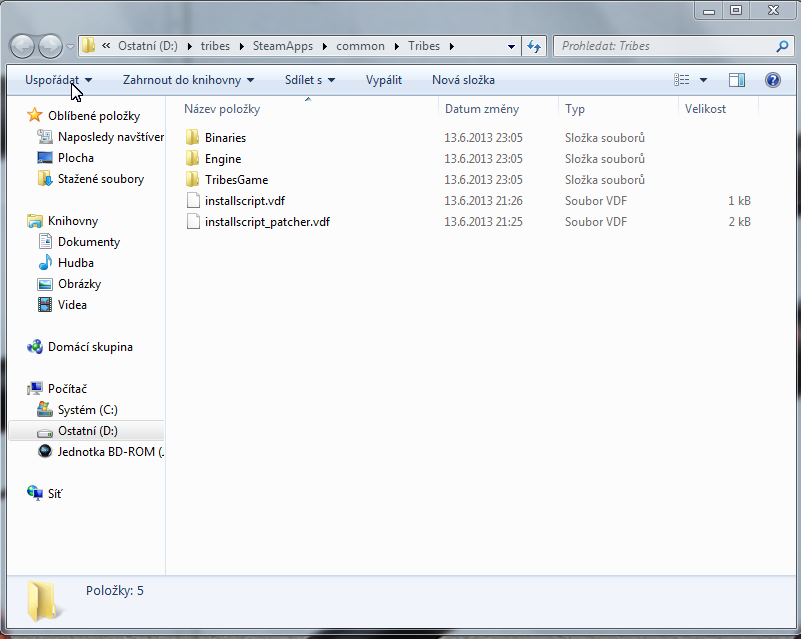Open 'Zahrnout do knihovny' menu

tap(188, 80)
